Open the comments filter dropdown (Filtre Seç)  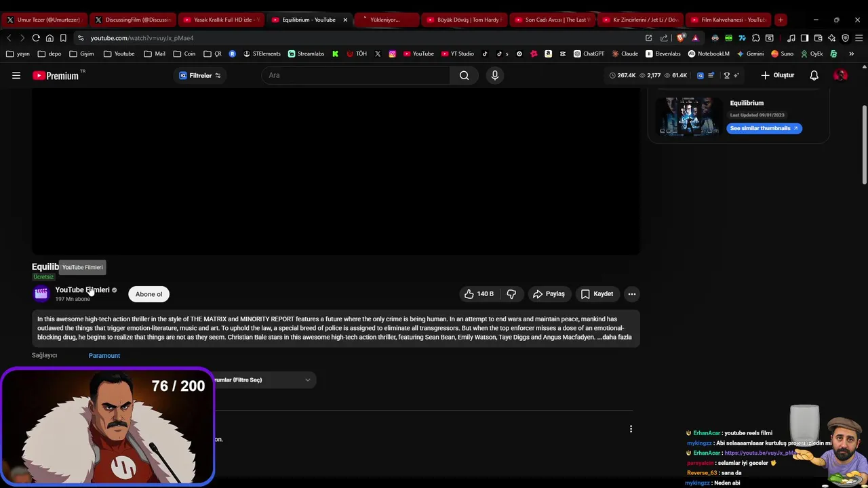click(x=263, y=380)
